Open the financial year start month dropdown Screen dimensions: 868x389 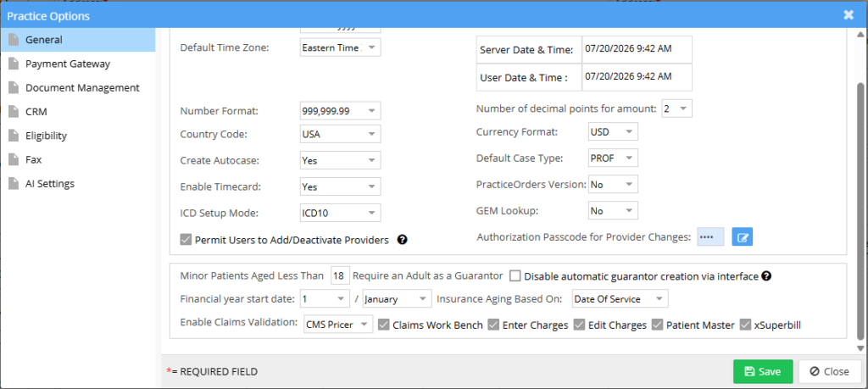397,299
